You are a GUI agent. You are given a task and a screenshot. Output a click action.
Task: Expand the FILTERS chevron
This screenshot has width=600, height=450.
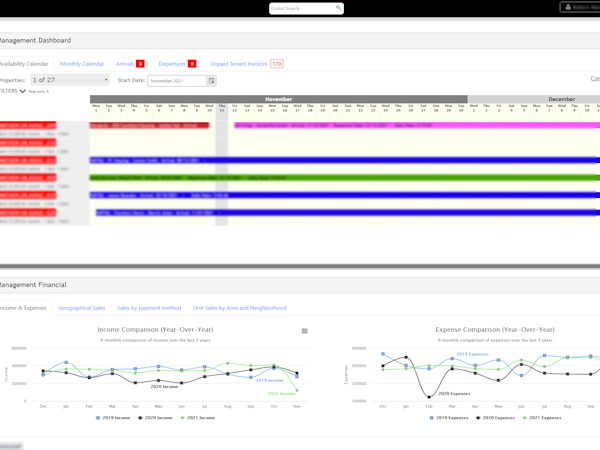point(23,91)
